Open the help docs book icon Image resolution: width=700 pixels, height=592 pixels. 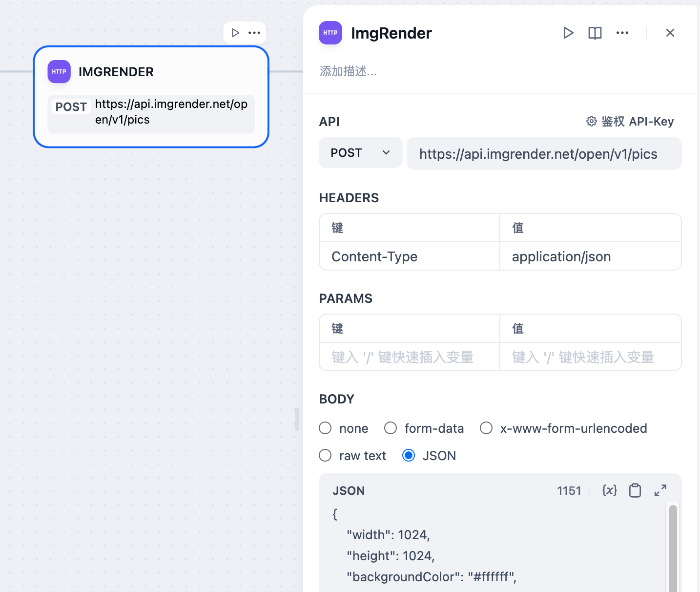coord(595,33)
